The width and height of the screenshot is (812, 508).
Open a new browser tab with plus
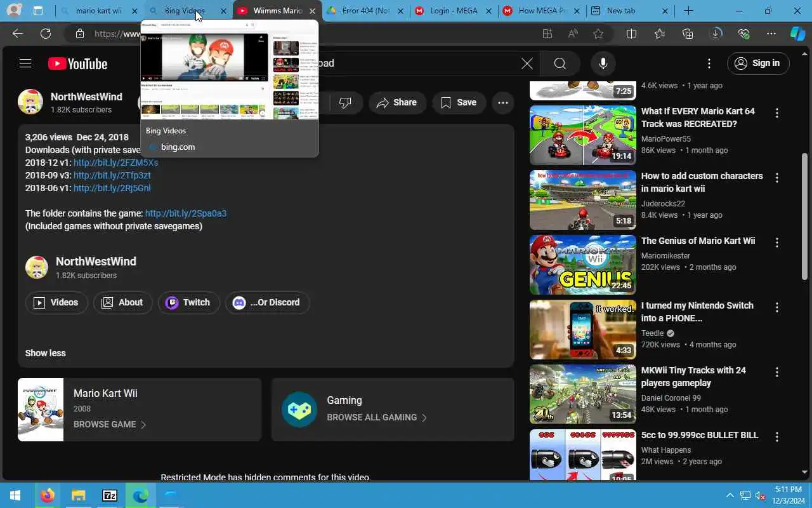(688, 11)
